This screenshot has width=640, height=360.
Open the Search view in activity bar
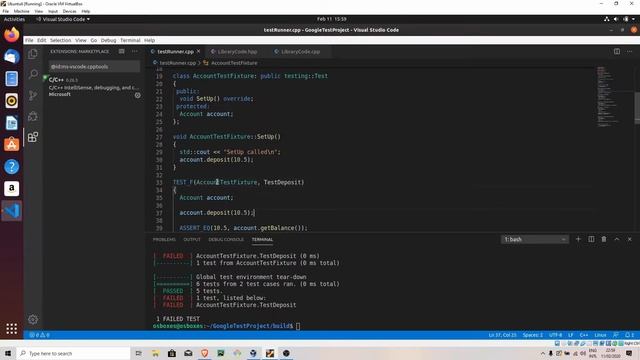33,74
